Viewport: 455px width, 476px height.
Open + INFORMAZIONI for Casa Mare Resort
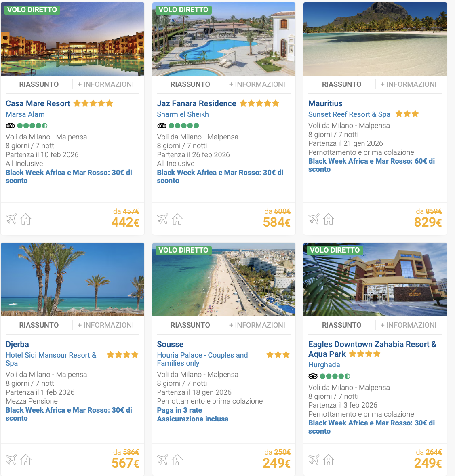[x=105, y=84]
